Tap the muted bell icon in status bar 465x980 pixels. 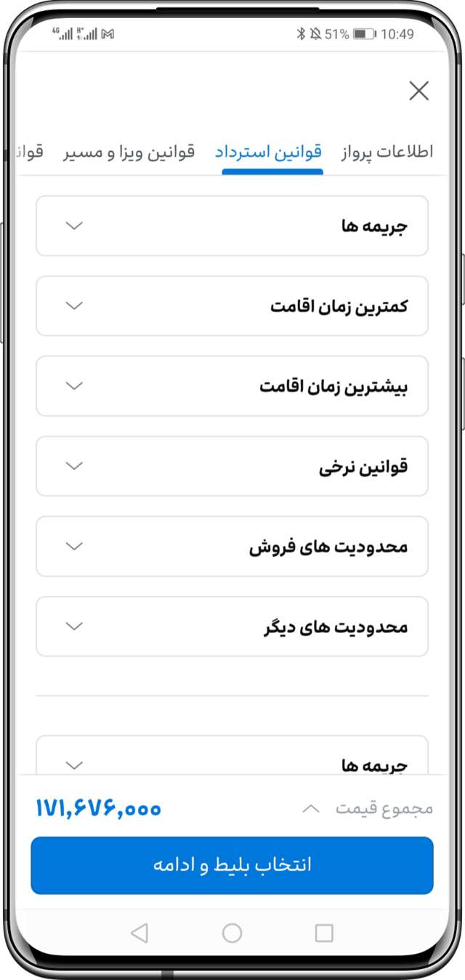pos(315,34)
